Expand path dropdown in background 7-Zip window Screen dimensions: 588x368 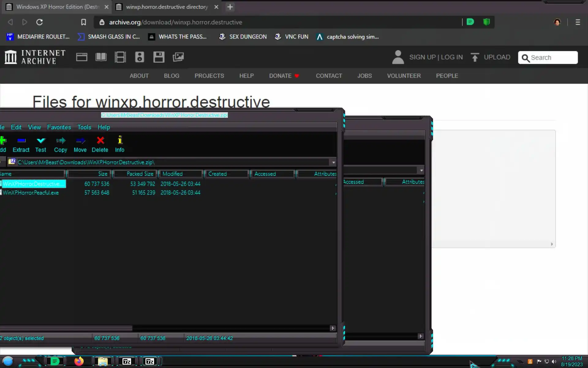coord(421,170)
